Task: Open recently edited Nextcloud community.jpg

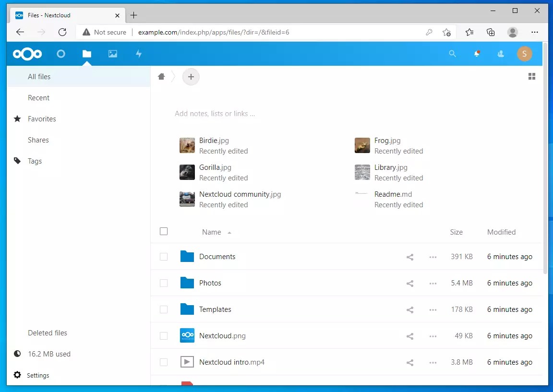Action: 230,199
